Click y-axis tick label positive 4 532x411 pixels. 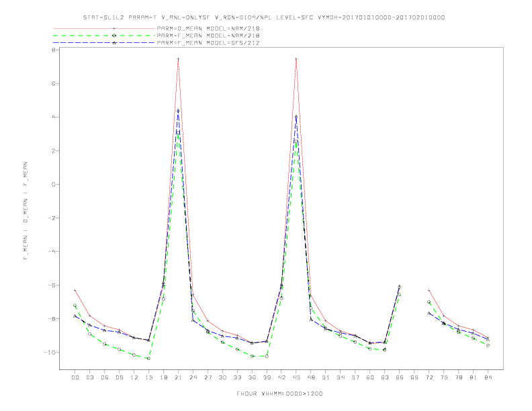(x=53, y=117)
